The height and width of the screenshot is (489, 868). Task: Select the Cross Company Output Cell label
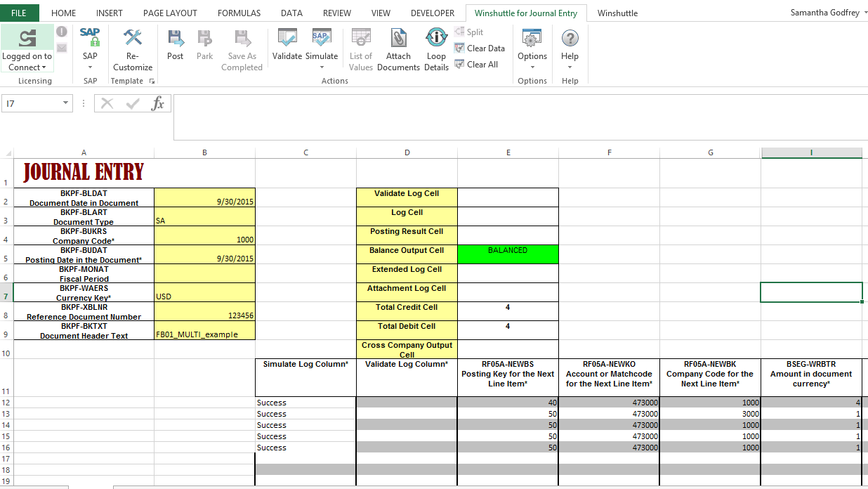coord(407,349)
